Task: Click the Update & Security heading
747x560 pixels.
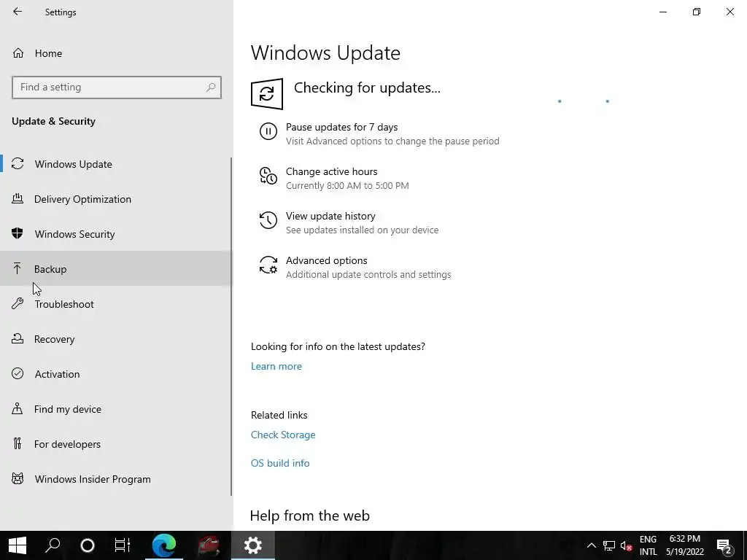Action: tap(53, 121)
